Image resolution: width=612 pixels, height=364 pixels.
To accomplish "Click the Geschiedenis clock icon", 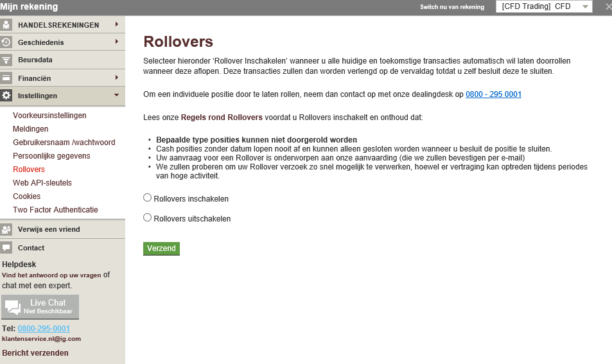I will (6, 42).
